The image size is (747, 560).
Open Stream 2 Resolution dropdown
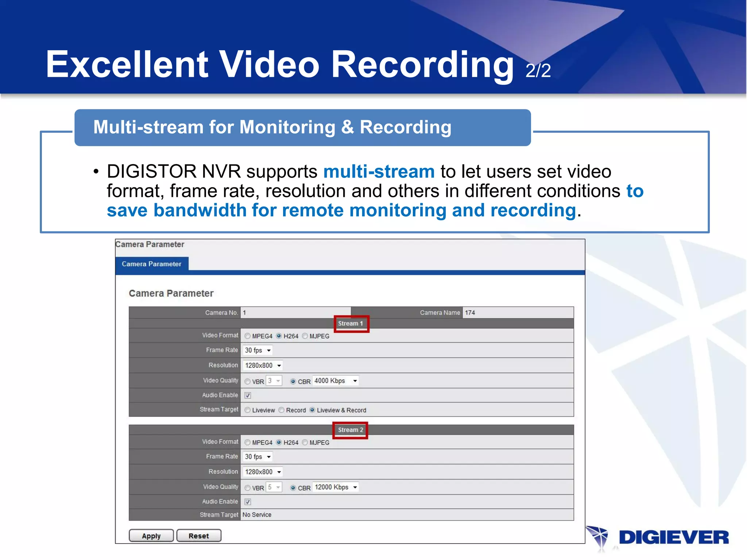tap(263, 472)
